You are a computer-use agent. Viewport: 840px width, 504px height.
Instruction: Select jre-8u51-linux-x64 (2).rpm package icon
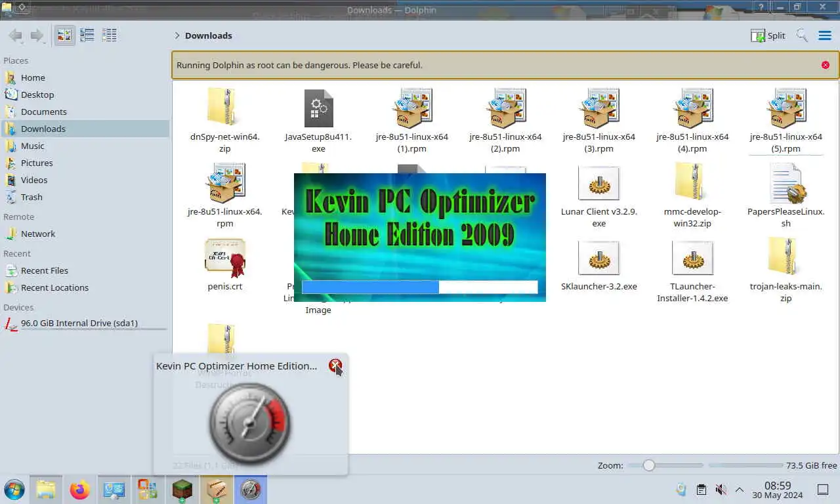505,108
